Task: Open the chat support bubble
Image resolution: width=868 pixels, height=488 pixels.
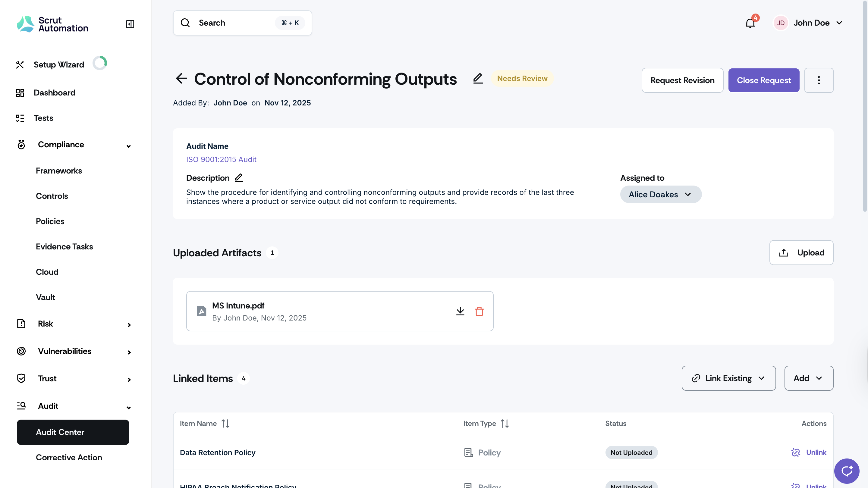Action: coord(846,471)
